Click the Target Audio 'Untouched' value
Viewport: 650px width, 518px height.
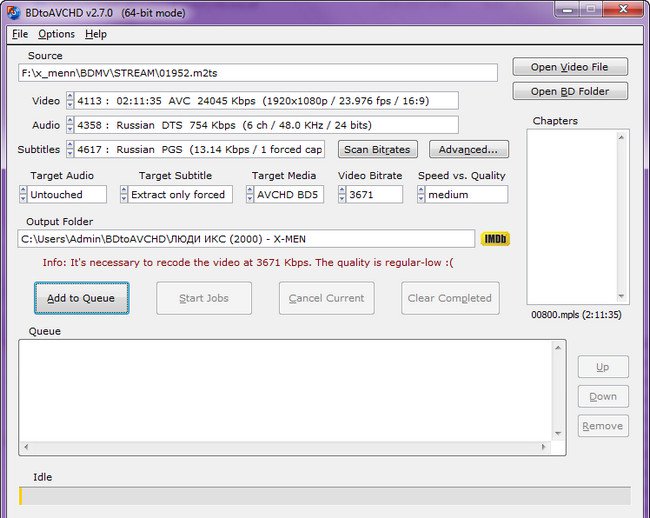tap(67, 194)
